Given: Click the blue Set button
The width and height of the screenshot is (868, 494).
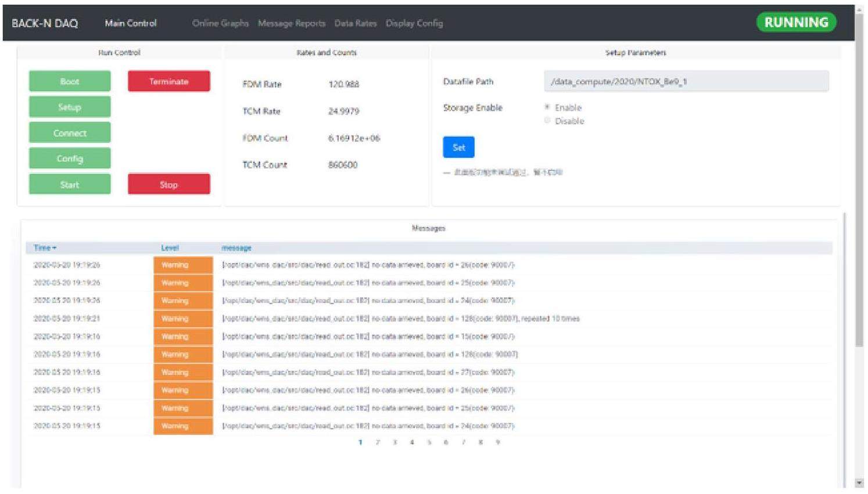Looking at the screenshot, I should click(x=458, y=147).
